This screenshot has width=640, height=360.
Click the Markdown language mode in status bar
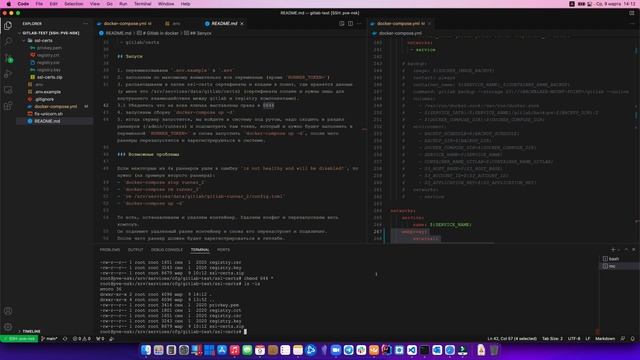coord(605,339)
